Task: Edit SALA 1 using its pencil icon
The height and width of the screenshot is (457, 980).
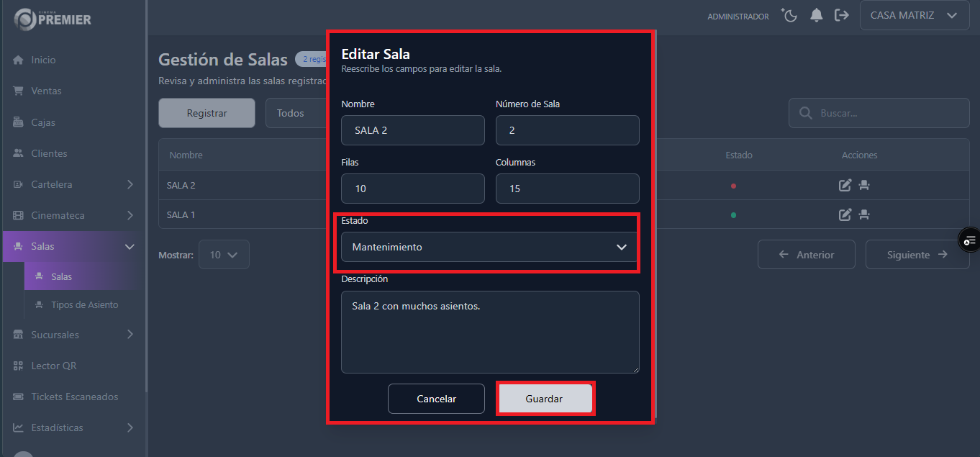Action: tap(845, 214)
